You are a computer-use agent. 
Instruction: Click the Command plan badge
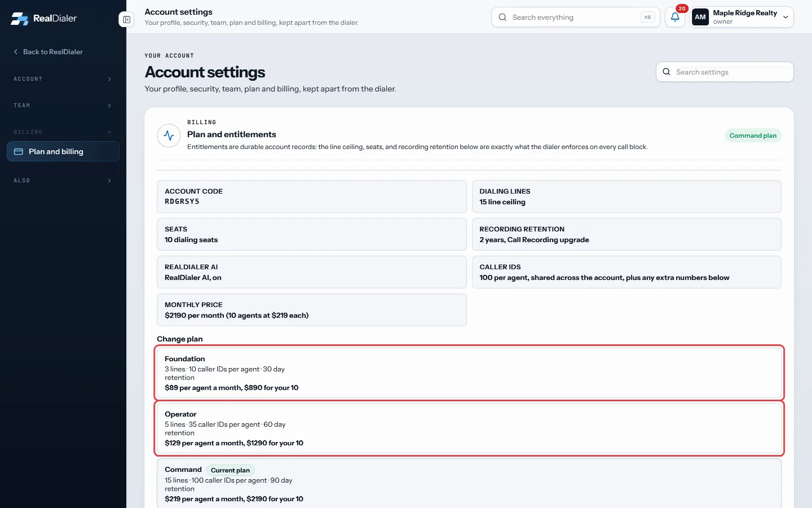click(x=753, y=135)
